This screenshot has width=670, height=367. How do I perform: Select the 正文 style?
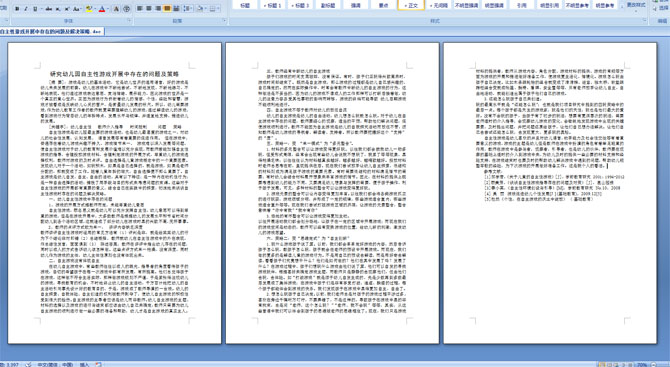(411, 5)
